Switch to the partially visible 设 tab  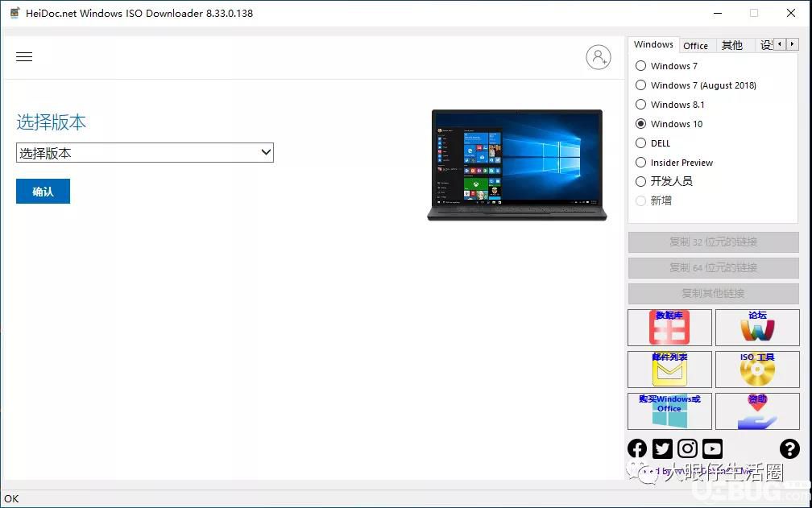click(765, 46)
